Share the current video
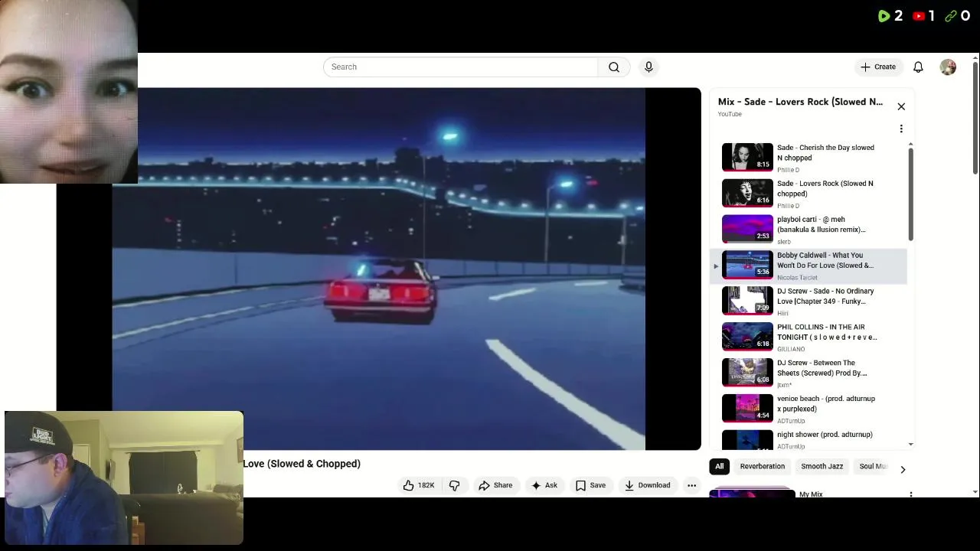The width and height of the screenshot is (980, 551). click(x=495, y=485)
